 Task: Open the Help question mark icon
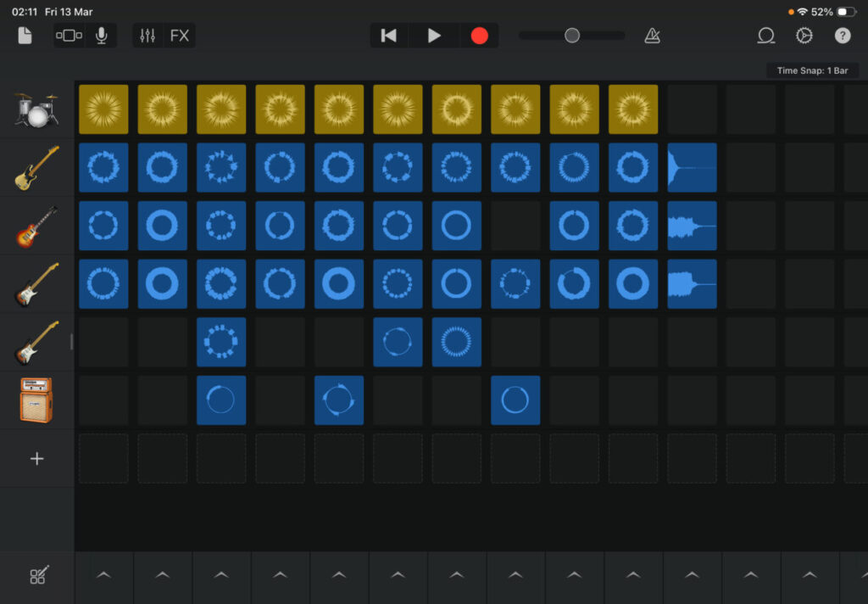(x=843, y=36)
